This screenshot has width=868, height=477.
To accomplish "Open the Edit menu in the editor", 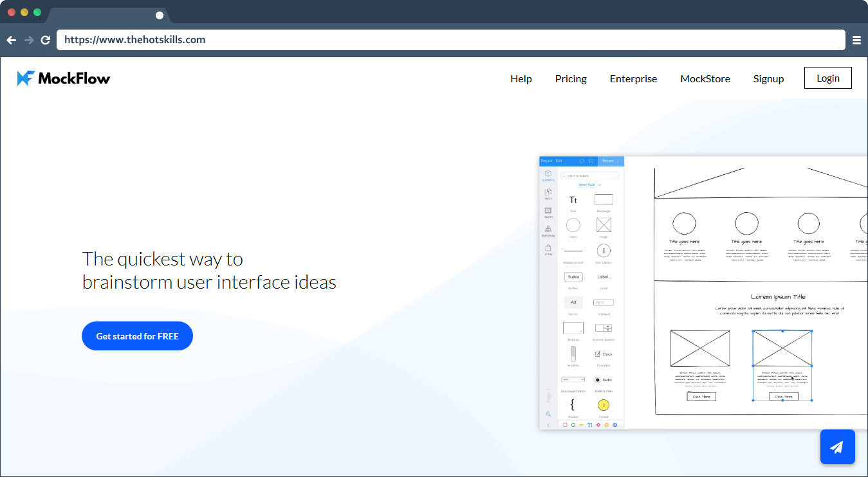I will [x=559, y=161].
